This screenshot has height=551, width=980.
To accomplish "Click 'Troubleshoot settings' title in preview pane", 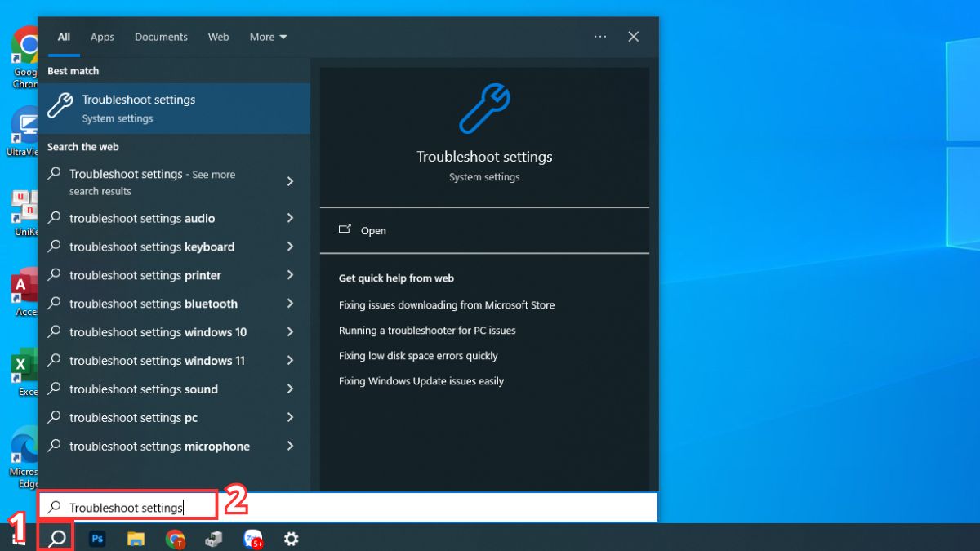I will (484, 157).
